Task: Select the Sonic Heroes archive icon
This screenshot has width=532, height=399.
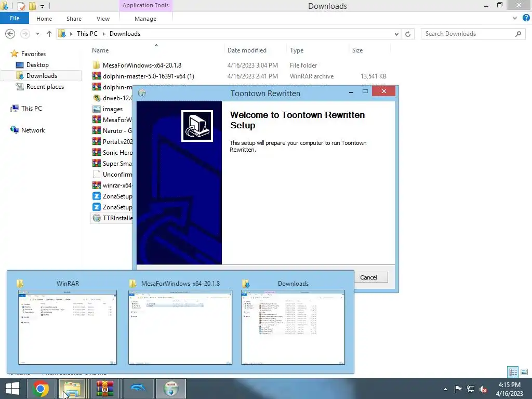Action: [96, 152]
